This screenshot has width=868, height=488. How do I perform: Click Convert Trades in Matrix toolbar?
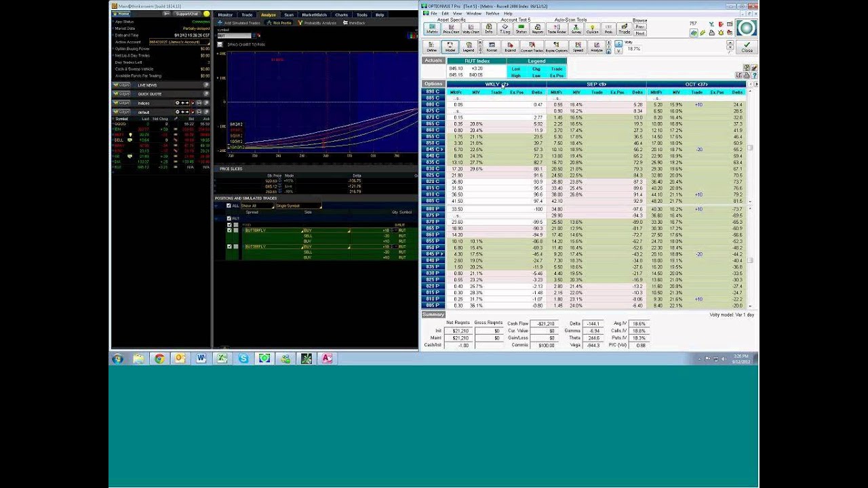click(532, 47)
